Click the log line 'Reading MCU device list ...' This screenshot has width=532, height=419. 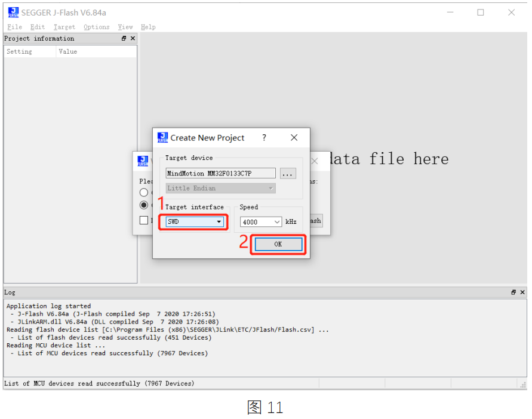tap(56, 345)
